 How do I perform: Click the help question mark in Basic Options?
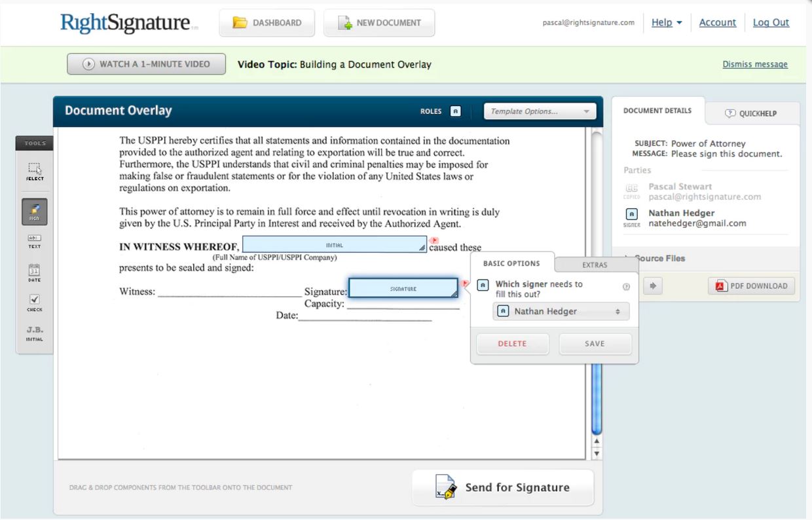626,286
